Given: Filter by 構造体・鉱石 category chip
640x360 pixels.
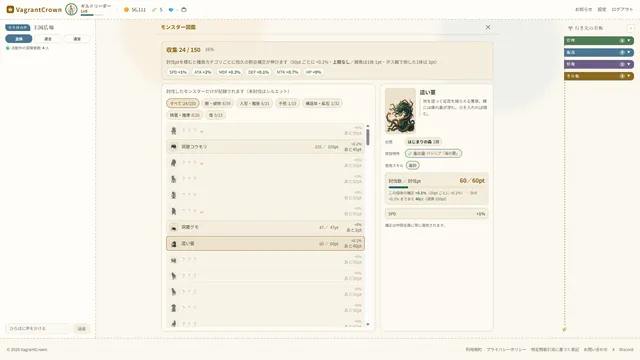Looking at the screenshot, I should pyautogui.click(x=322, y=103).
